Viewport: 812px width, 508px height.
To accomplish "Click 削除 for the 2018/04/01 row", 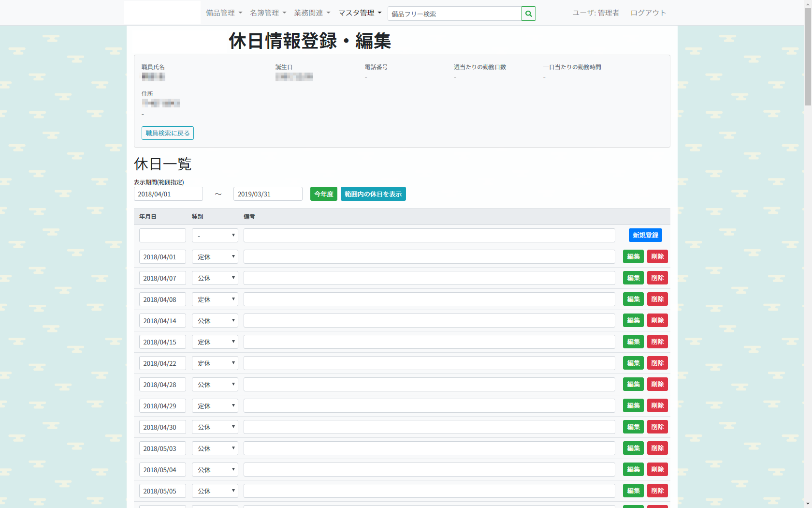I will [657, 256].
